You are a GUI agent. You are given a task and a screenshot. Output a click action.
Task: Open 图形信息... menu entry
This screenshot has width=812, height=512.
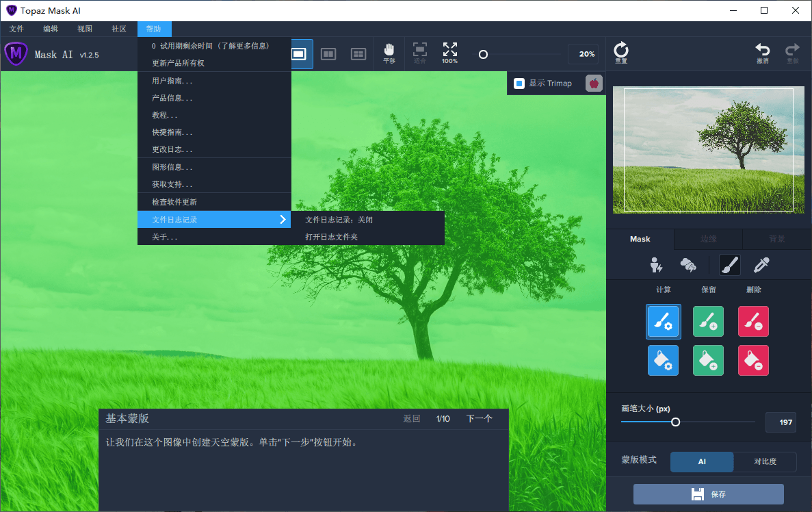[x=214, y=167]
